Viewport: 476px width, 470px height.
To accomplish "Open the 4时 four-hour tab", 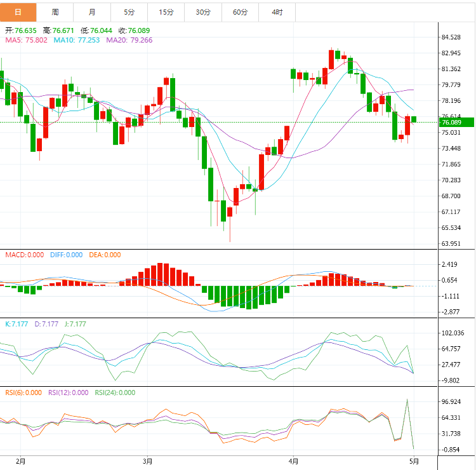I will tap(277, 12).
